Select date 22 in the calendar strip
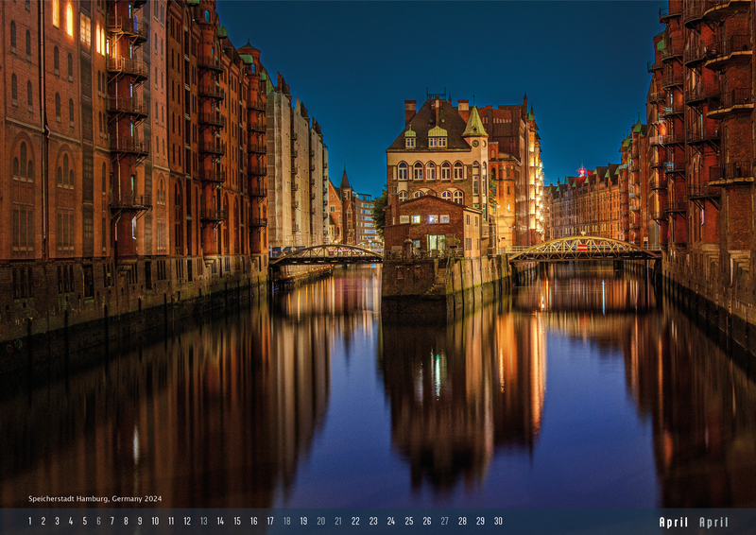756x535 pixels. pyautogui.click(x=355, y=521)
